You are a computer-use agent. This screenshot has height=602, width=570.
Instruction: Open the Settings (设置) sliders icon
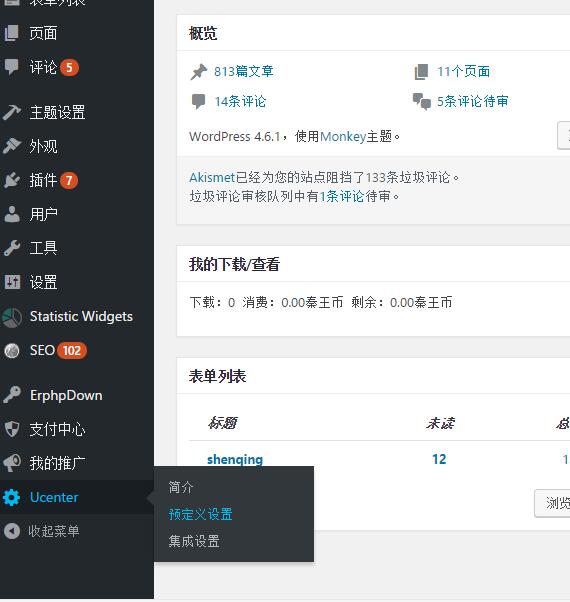click(x=12, y=282)
